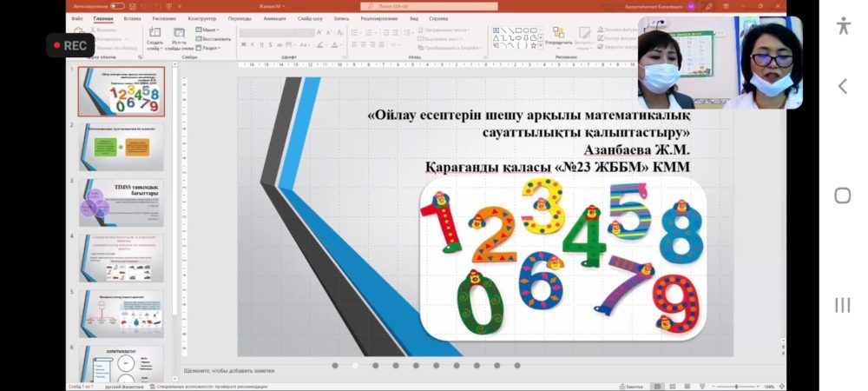Viewport: 868px width, 391px height.
Task: Click the numbered list icon
Action: (x=371, y=33)
